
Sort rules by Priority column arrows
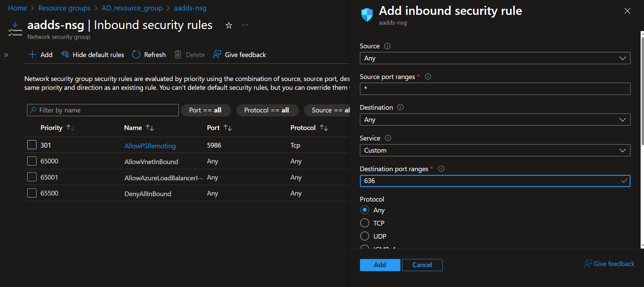pyautogui.click(x=71, y=128)
